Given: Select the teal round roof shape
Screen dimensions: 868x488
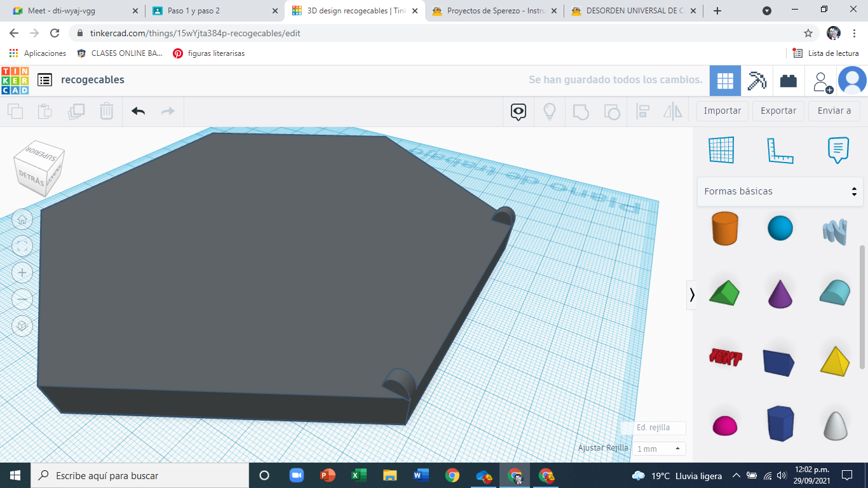Looking at the screenshot, I should tap(835, 292).
